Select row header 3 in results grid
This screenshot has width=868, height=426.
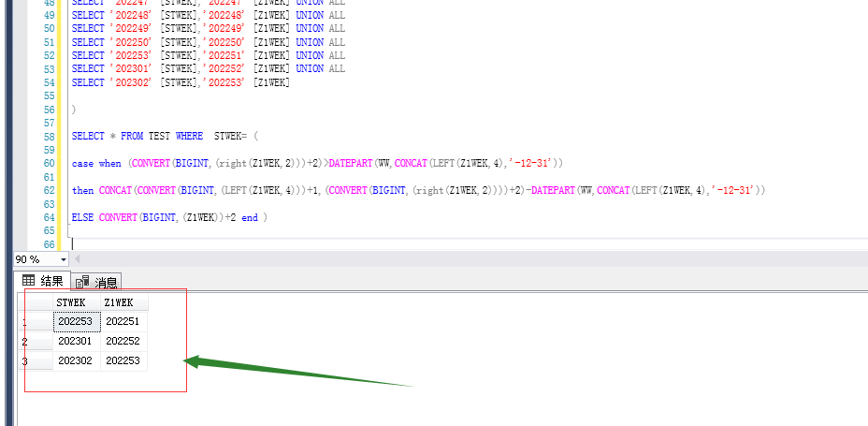36,361
